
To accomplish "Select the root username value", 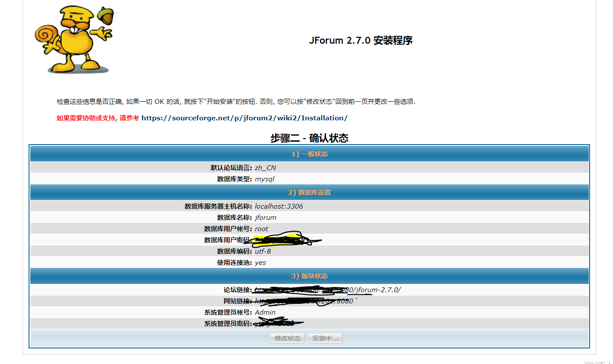I will (261, 229).
